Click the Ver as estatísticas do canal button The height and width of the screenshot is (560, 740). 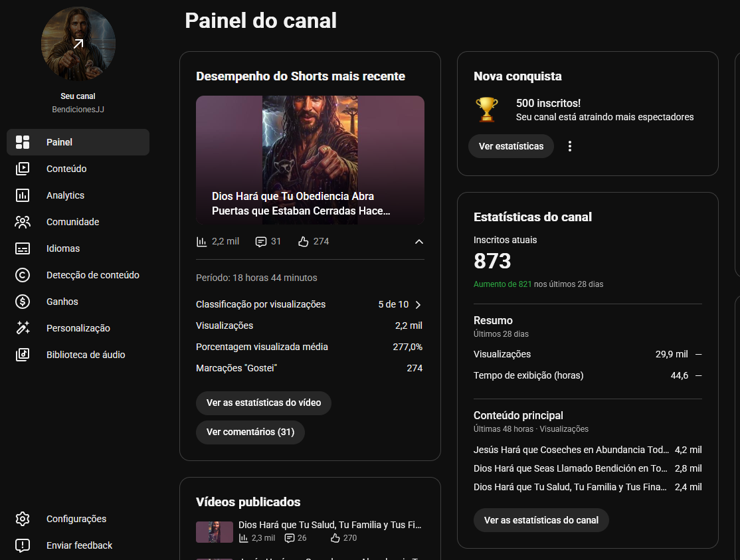541,520
